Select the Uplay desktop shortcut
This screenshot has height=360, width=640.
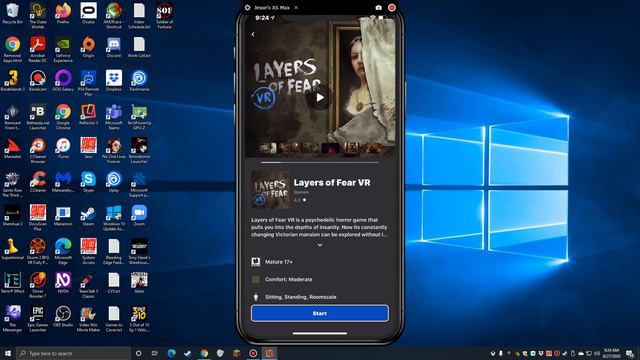[113, 182]
